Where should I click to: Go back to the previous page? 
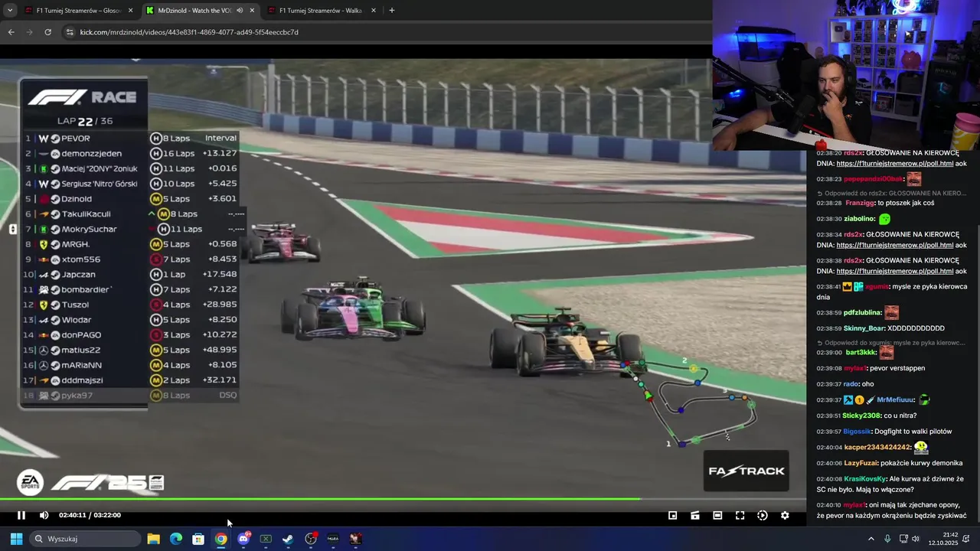(11, 32)
